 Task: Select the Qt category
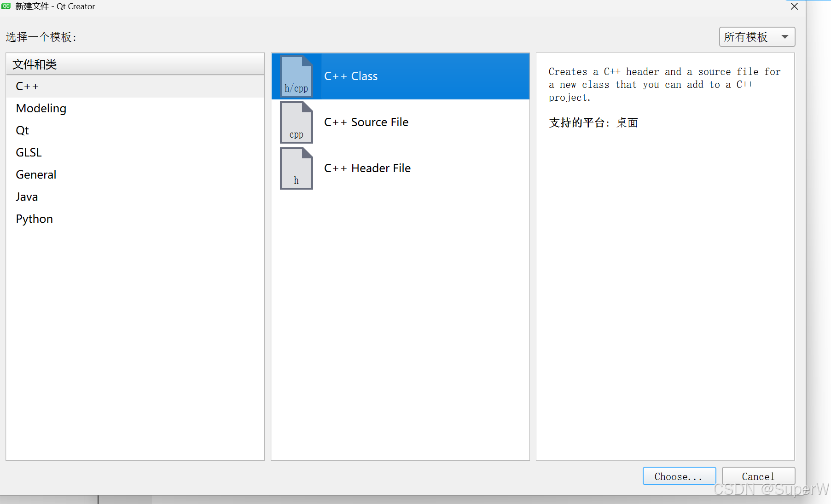click(135, 130)
